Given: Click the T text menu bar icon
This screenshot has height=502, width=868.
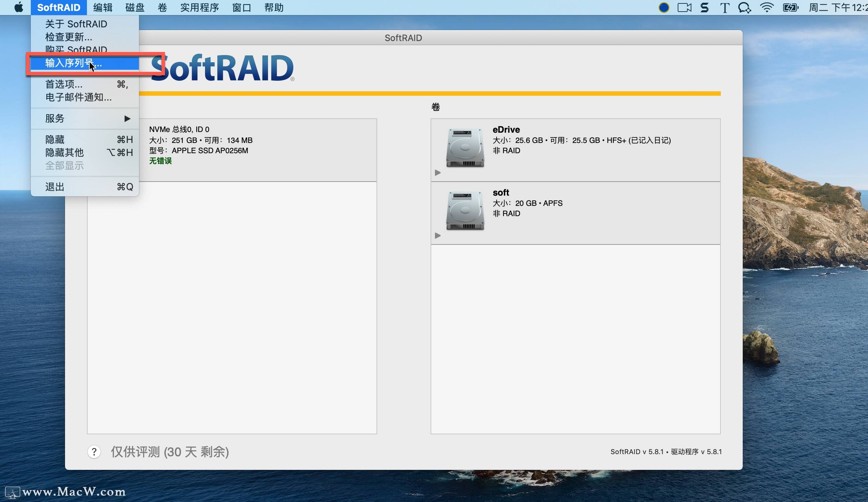Looking at the screenshot, I should click(x=725, y=8).
